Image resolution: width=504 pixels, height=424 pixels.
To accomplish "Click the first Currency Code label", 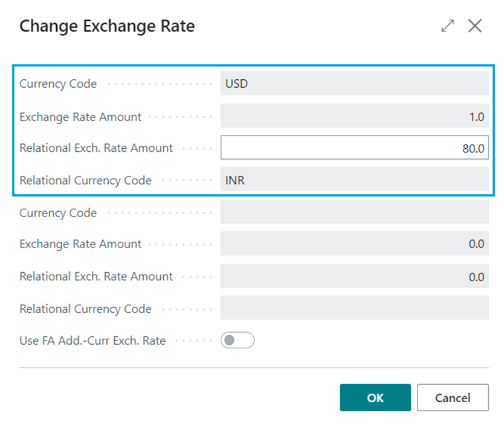I will coord(58,83).
